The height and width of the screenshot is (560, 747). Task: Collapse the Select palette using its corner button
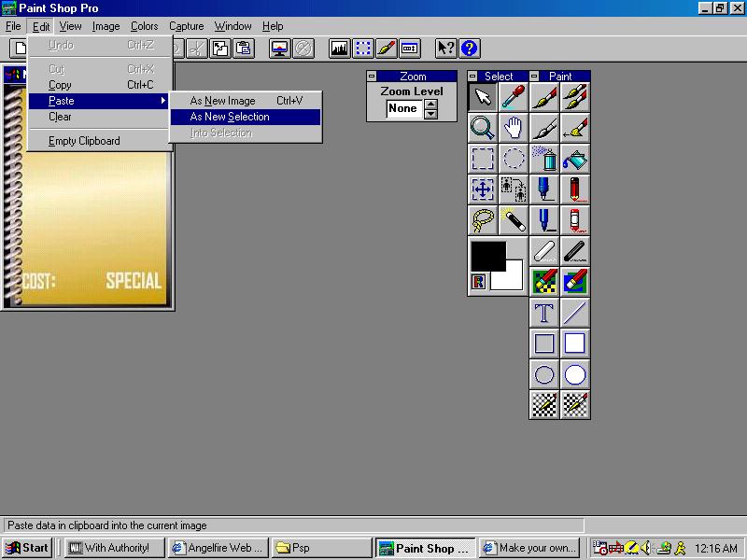(472, 77)
